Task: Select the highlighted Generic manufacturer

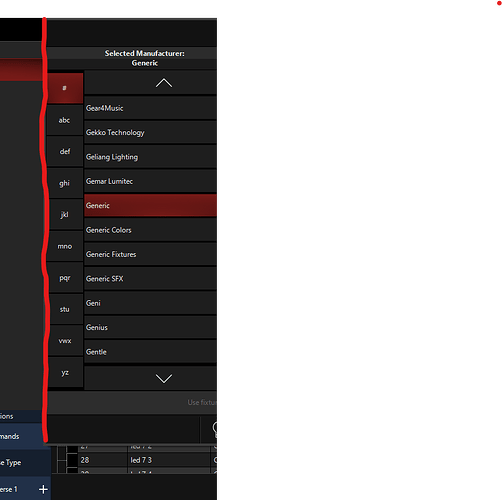Action: coord(150,205)
